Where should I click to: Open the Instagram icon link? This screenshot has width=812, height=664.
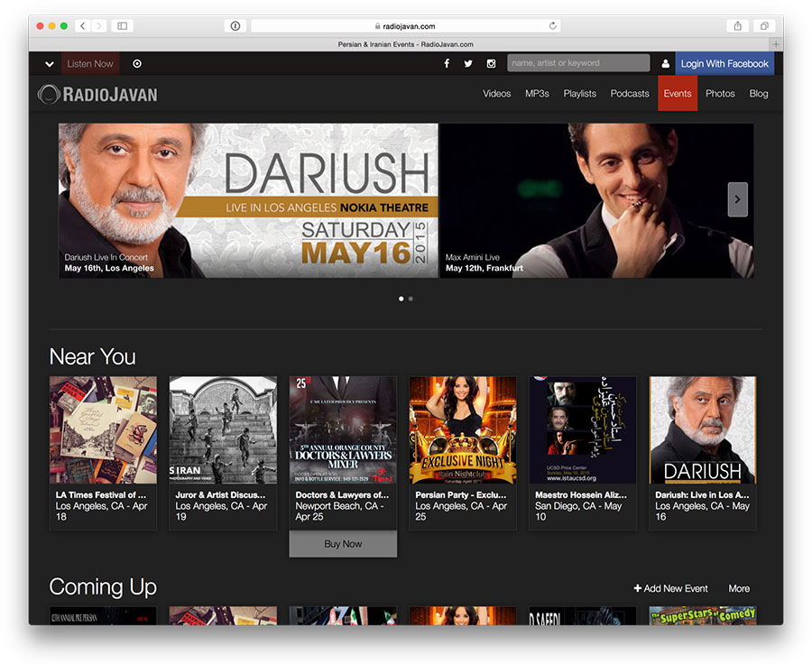tap(491, 63)
